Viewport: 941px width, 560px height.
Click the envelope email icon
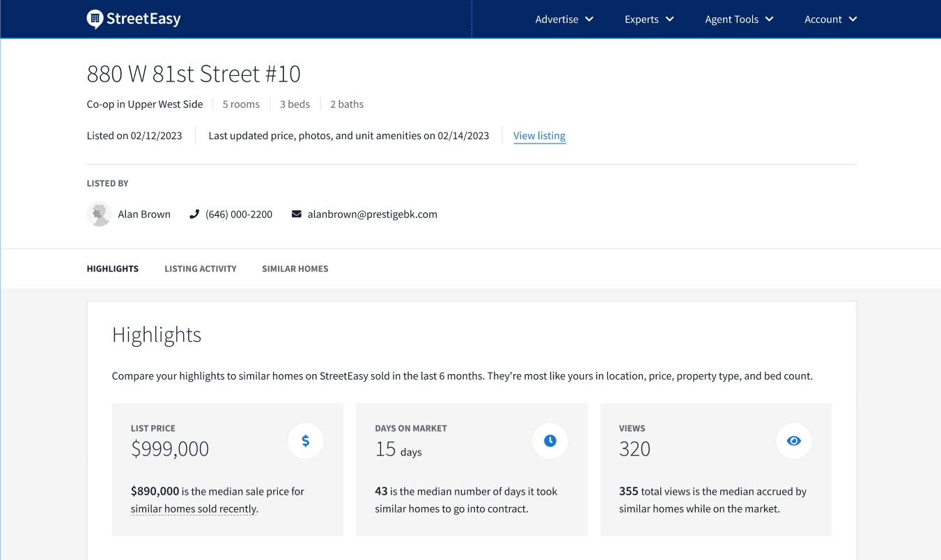point(296,215)
